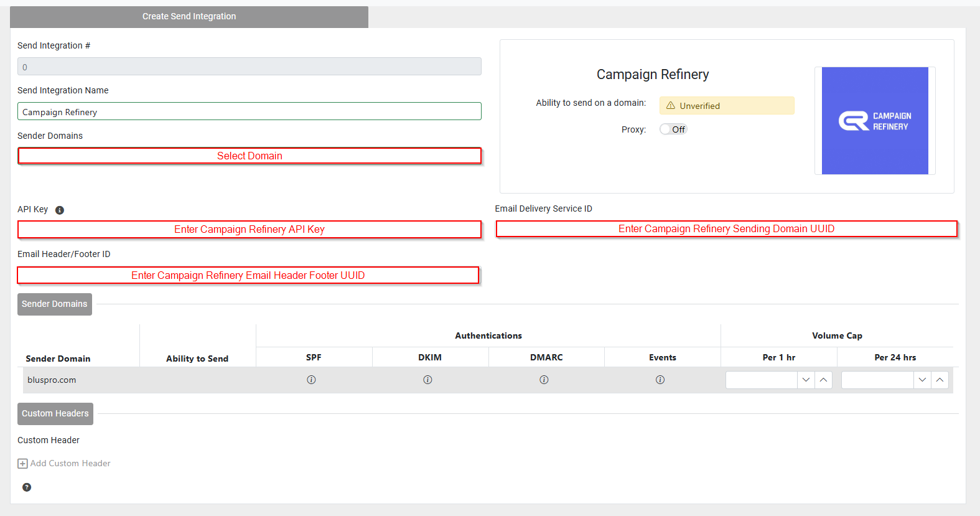
Task: Click the DKIM info icon for bluspro.com
Action: click(x=427, y=380)
